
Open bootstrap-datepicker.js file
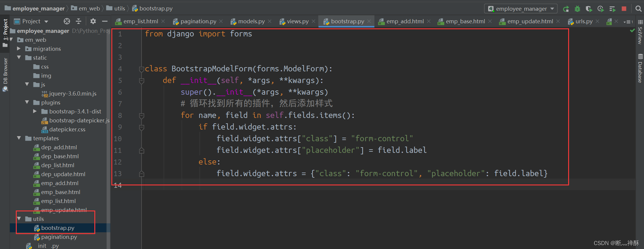click(x=75, y=120)
